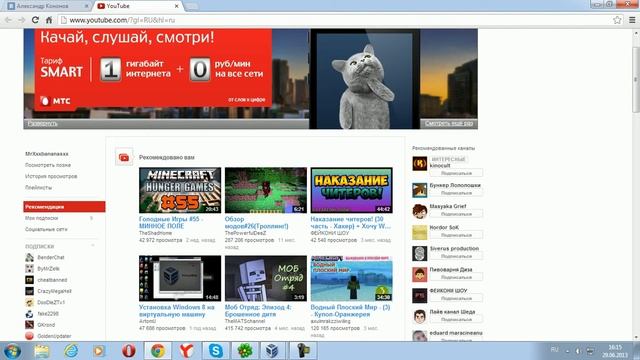Viewport: 640px width, 360px height.
Task: Open the Голодные Игры #55 video title
Action: (171, 222)
